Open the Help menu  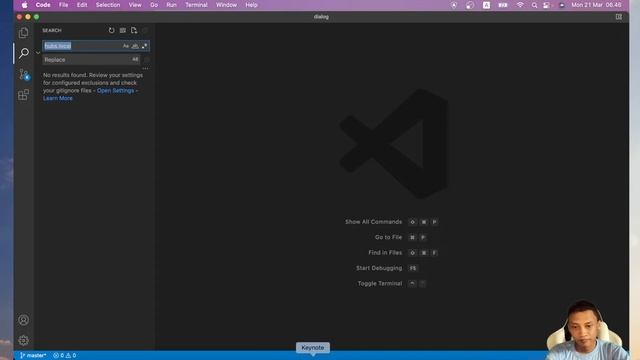(x=251, y=5)
